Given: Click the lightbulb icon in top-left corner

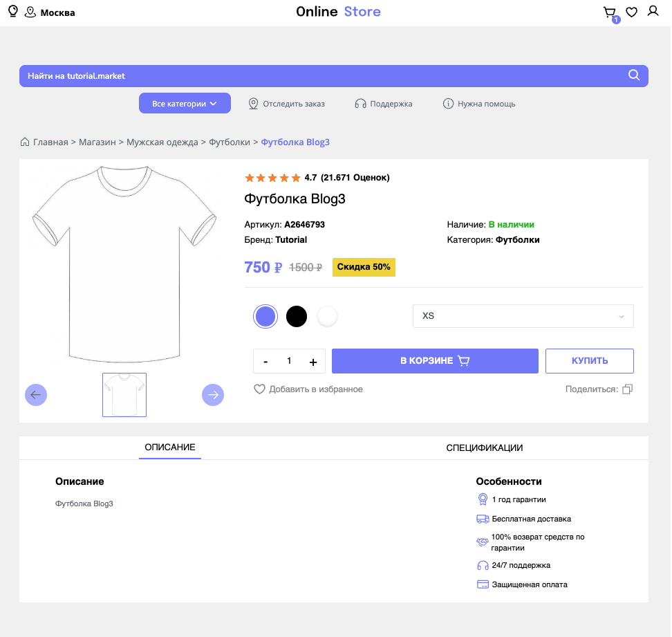Looking at the screenshot, I should [12, 12].
